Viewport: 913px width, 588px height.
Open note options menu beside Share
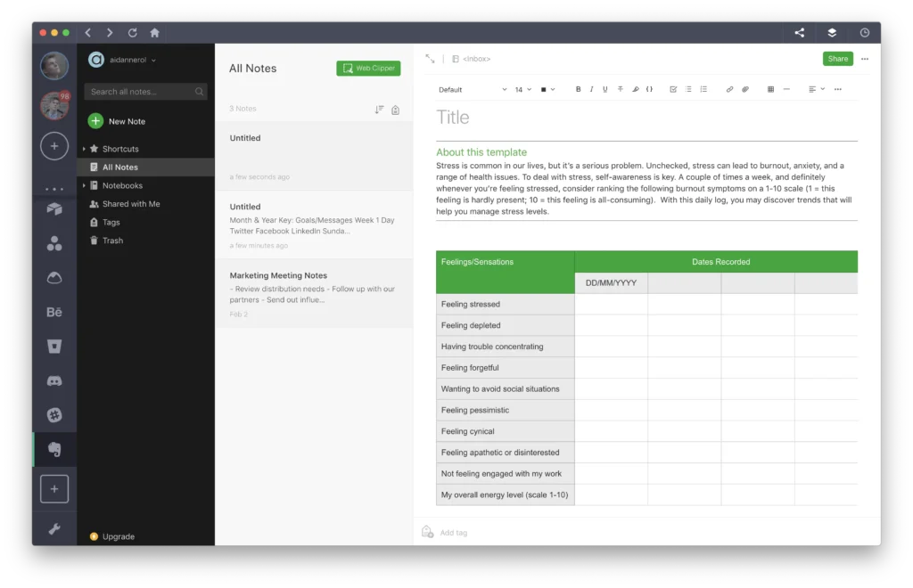pos(865,59)
